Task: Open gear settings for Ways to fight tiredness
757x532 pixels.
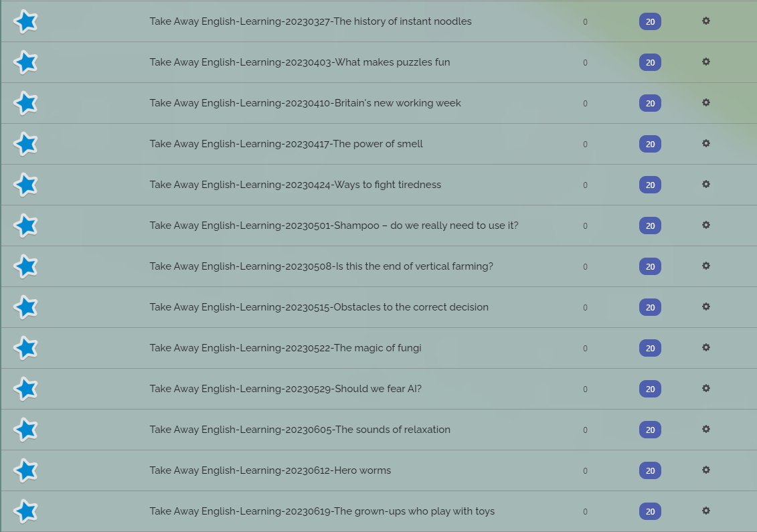Action: point(706,185)
